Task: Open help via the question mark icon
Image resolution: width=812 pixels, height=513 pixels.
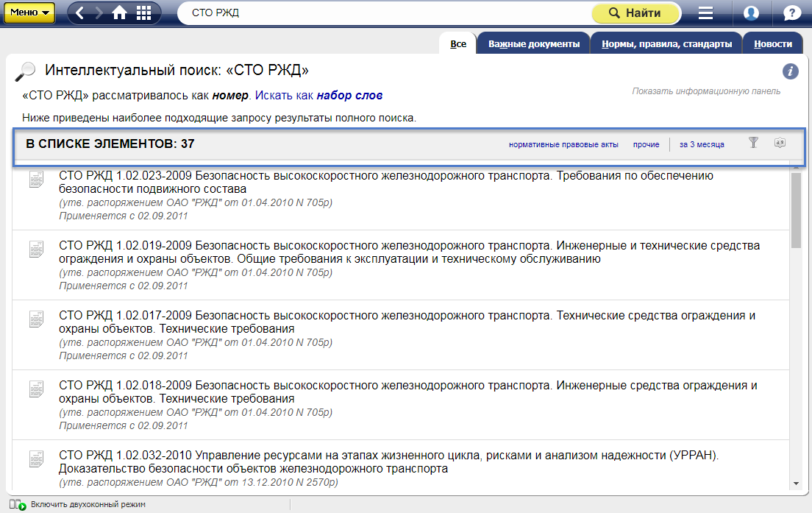Action: pos(792,13)
